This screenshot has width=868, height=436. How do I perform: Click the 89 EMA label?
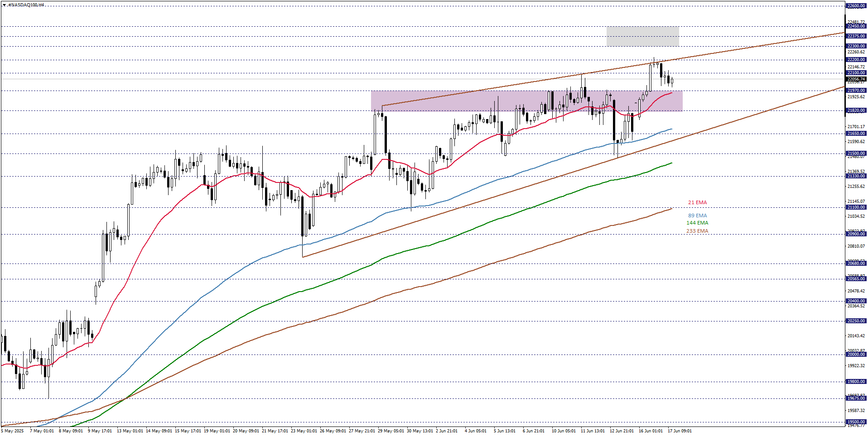point(697,216)
